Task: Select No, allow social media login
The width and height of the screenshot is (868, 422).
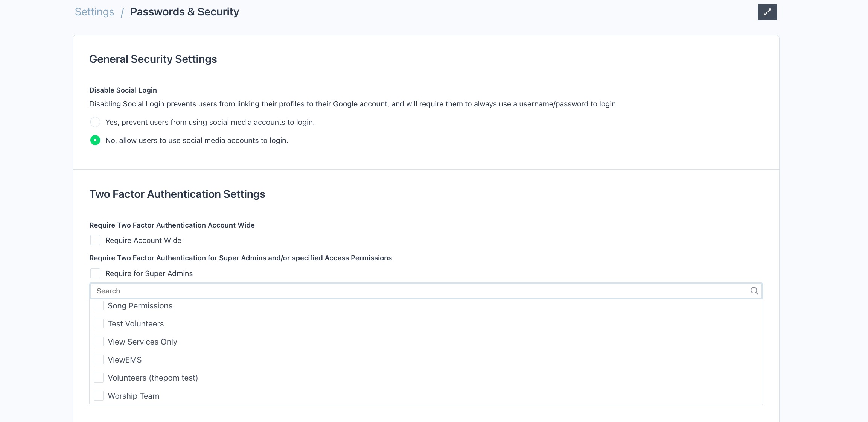Action: pos(95,140)
